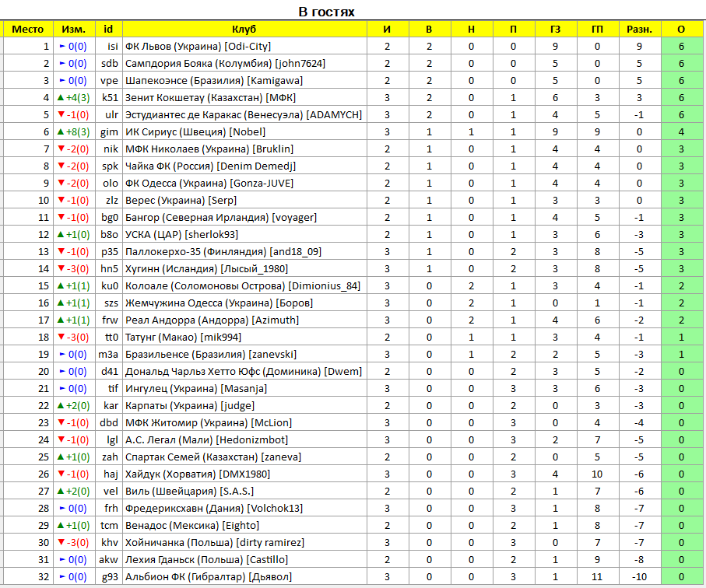The image size is (706, 588).
Task: Select club 'Шапекоэнсе (Бразилия) [Kamigawa]'
Action: tap(214, 81)
